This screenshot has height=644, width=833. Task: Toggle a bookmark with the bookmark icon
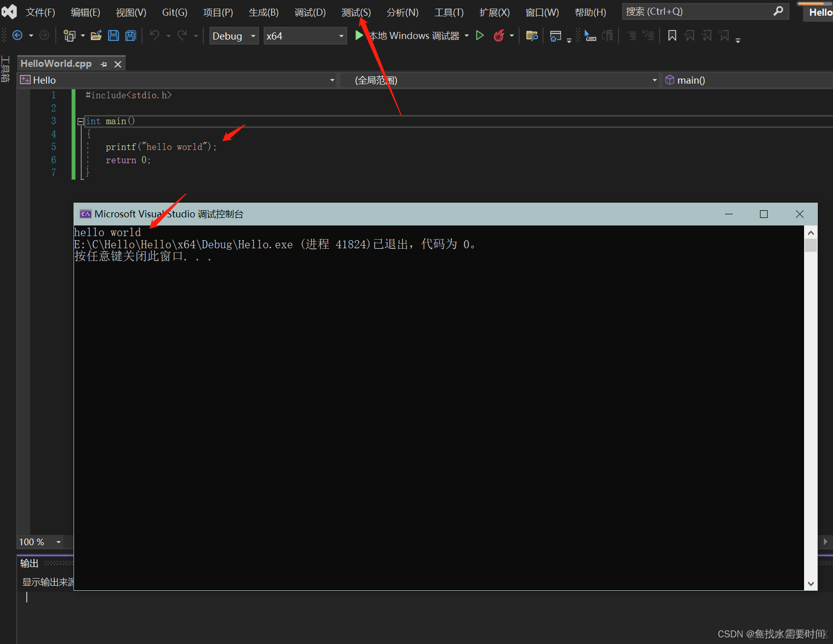tap(672, 35)
